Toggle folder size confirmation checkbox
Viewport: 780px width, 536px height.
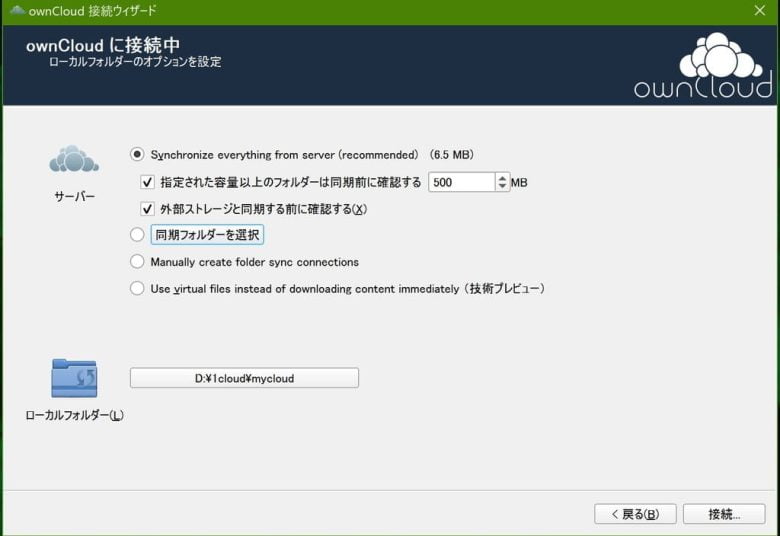coord(147,182)
